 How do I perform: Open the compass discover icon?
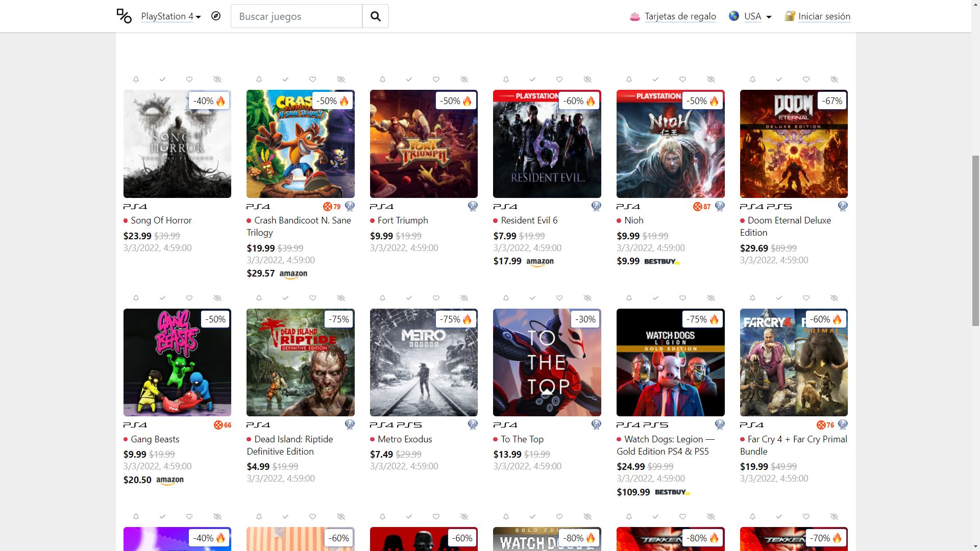click(216, 16)
